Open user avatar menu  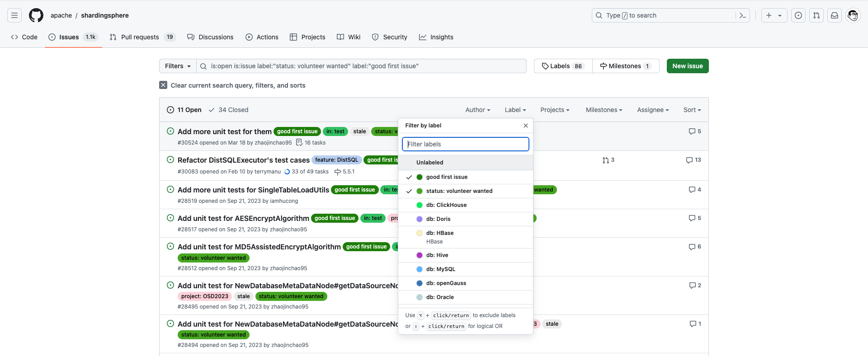click(853, 15)
